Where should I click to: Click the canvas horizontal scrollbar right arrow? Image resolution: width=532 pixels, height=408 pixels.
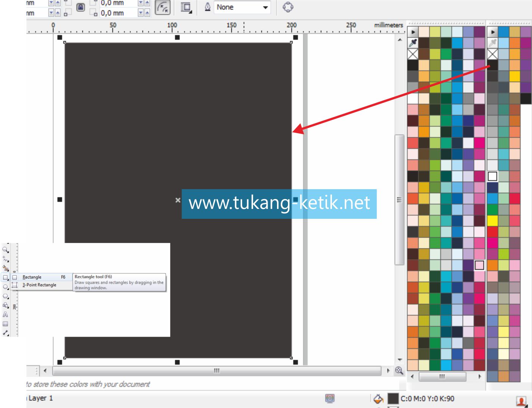388,370
